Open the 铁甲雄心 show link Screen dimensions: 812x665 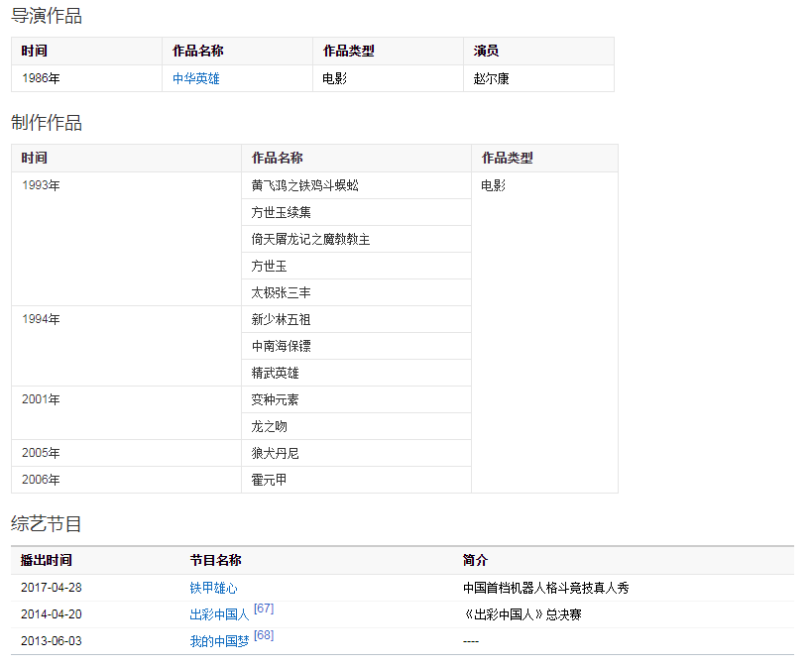click(x=213, y=589)
